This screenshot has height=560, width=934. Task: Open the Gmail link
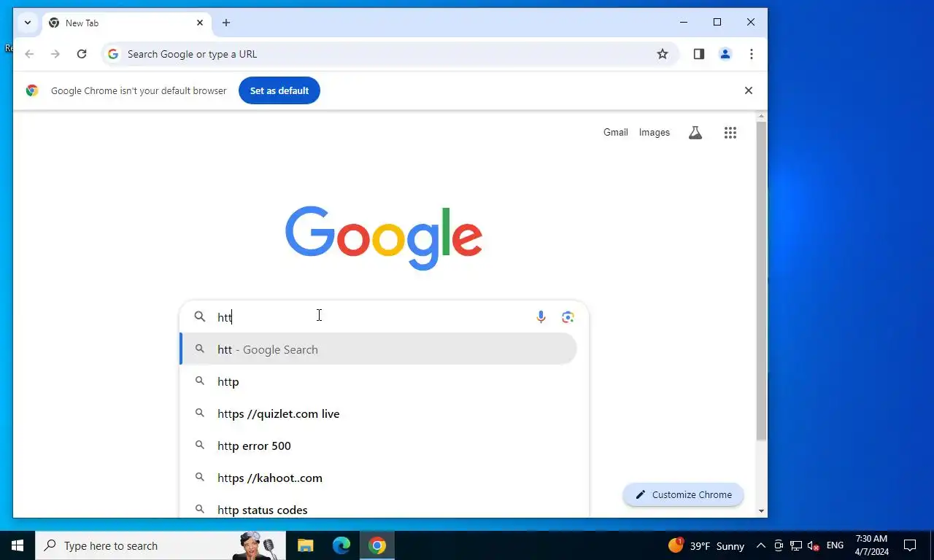point(615,133)
